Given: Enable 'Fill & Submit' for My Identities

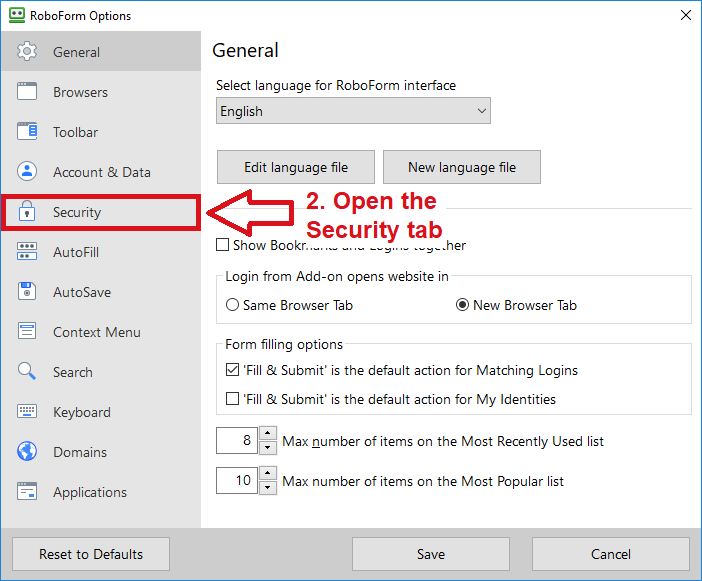Looking at the screenshot, I should (233, 399).
